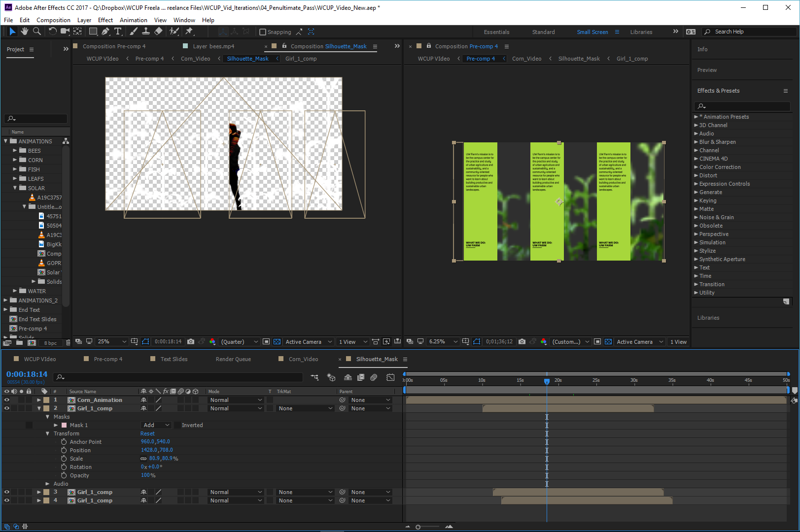Switch to the Render Queue tab
Viewport: 800px width, 532px height.
tap(233, 359)
